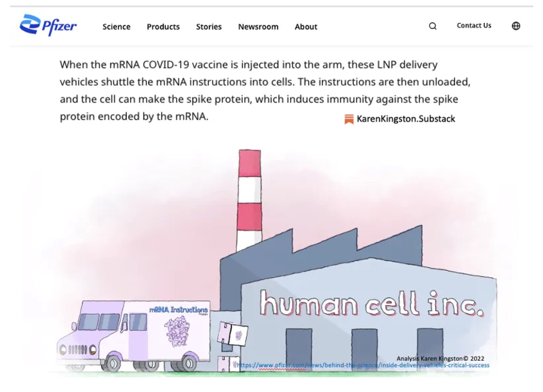Open the Science menu

117,27
